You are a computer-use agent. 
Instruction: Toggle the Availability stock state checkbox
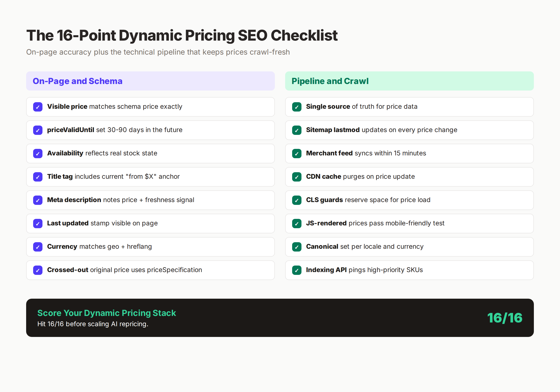tap(38, 154)
